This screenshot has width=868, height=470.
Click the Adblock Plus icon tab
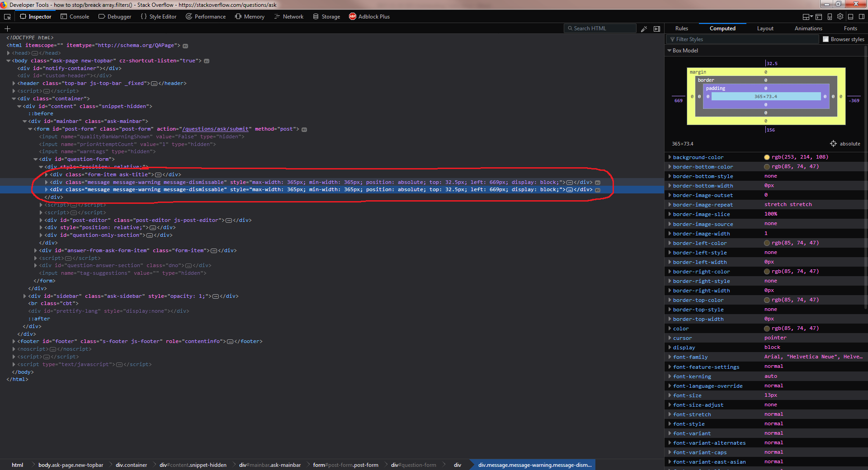point(353,17)
